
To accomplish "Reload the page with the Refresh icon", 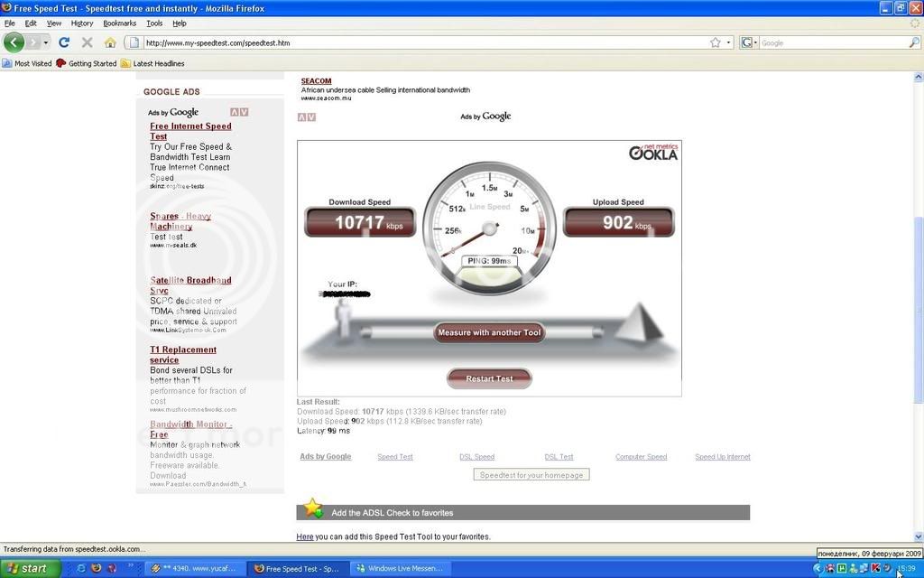I will [63, 42].
